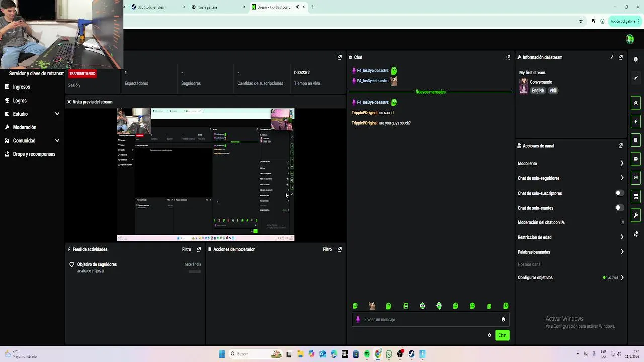The width and height of the screenshot is (644, 362).
Task: Pop out the Feed de actividades panel
Action: coord(199,249)
